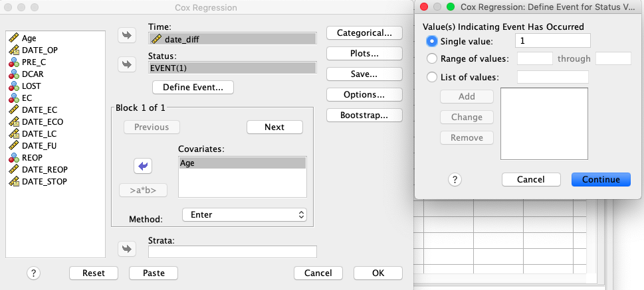Screen dimensions: 644x290
Task: Select Age in the Covariates box
Action: (243, 163)
